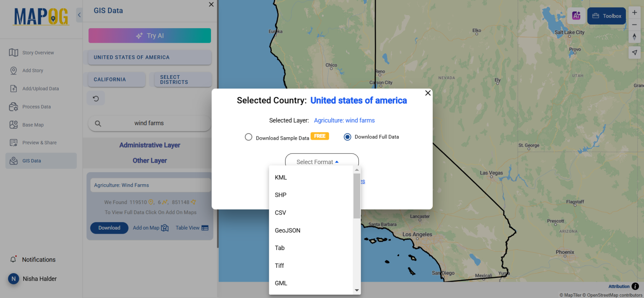Click the Download button for Wind Farms
The image size is (644, 298).
click(109, 227)
